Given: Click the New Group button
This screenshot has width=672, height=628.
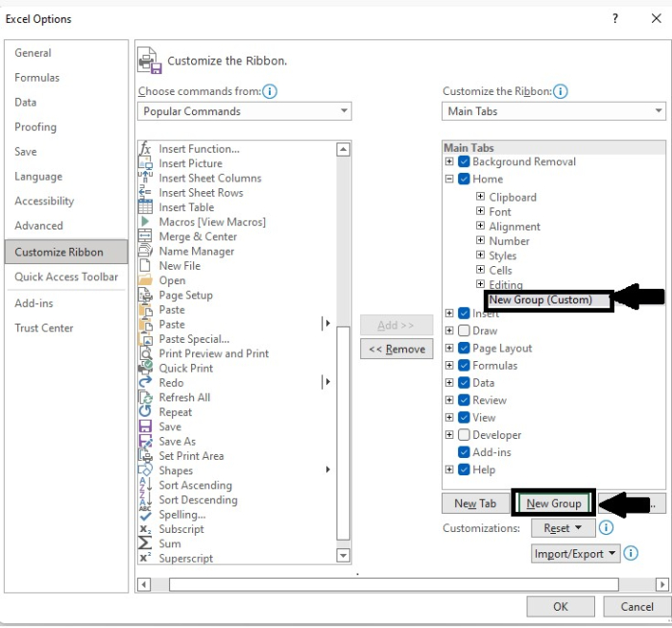Looking at the screenshot, I should [554, 503].
